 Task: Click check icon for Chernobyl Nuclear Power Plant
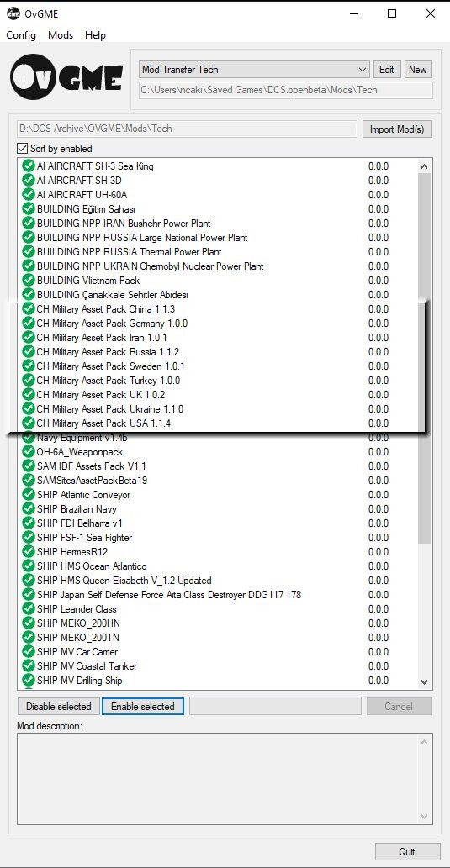point(28,266)
